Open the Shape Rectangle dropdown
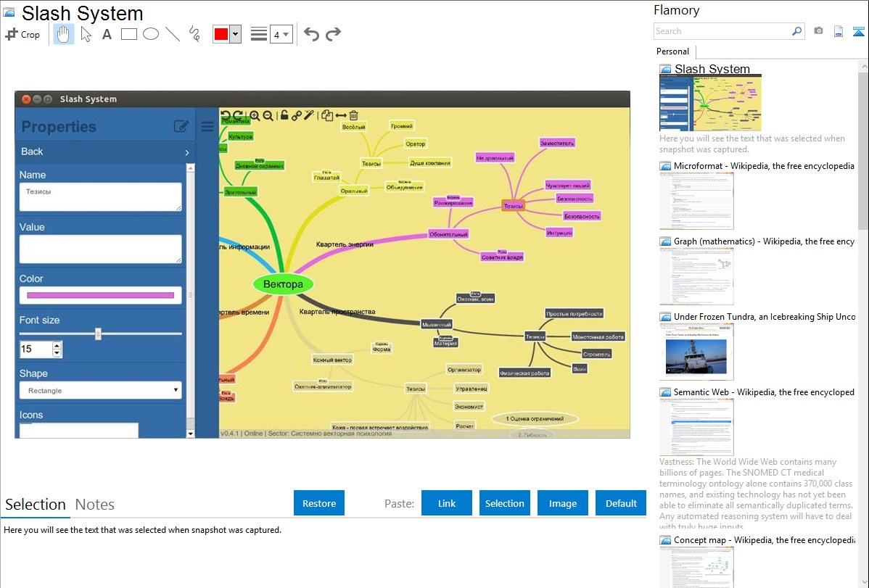This screenshot has width=869, height=588. (x=100, y=390)
